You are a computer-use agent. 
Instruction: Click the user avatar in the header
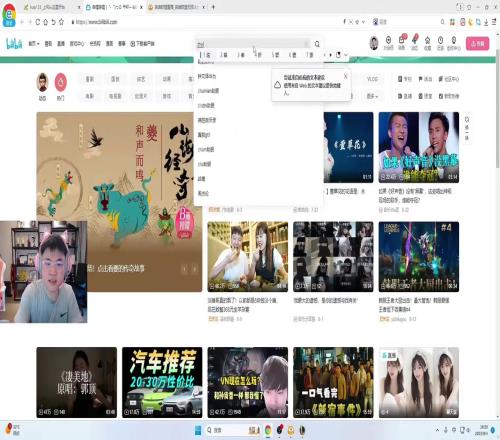click(374, 43)
